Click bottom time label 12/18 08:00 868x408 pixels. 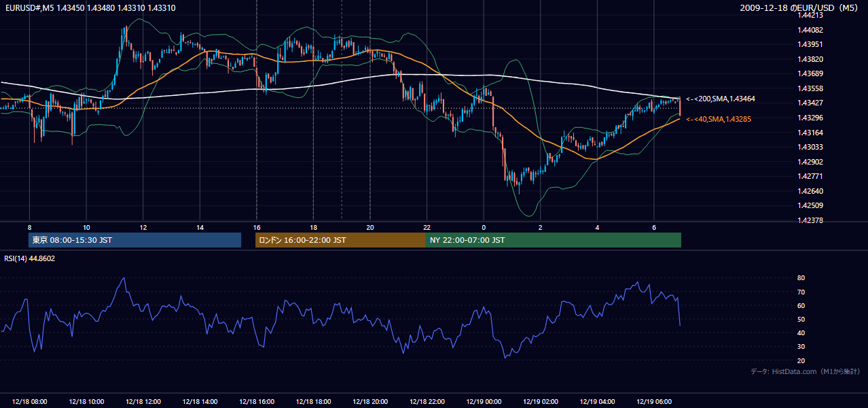coord(29,402)
